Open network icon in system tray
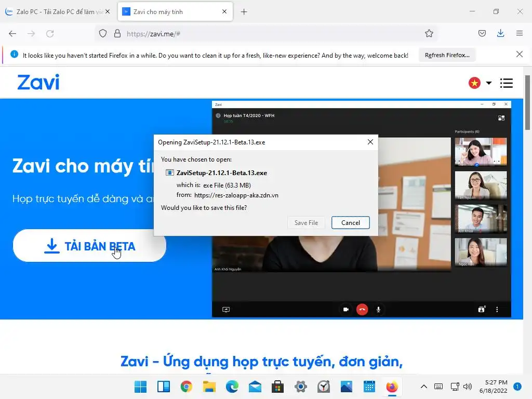 pos(455,387)
